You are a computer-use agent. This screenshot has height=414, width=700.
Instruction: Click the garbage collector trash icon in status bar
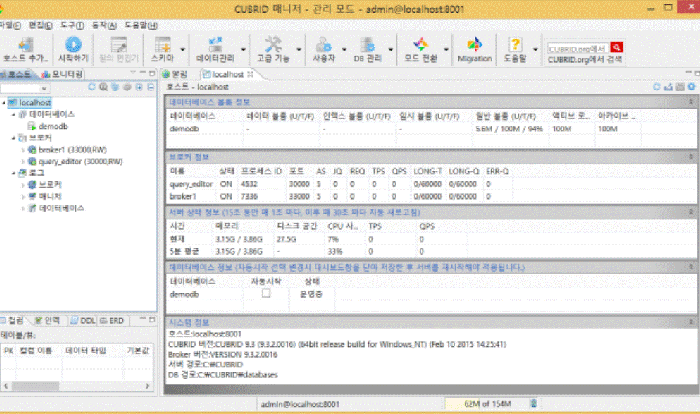point(533,404)
